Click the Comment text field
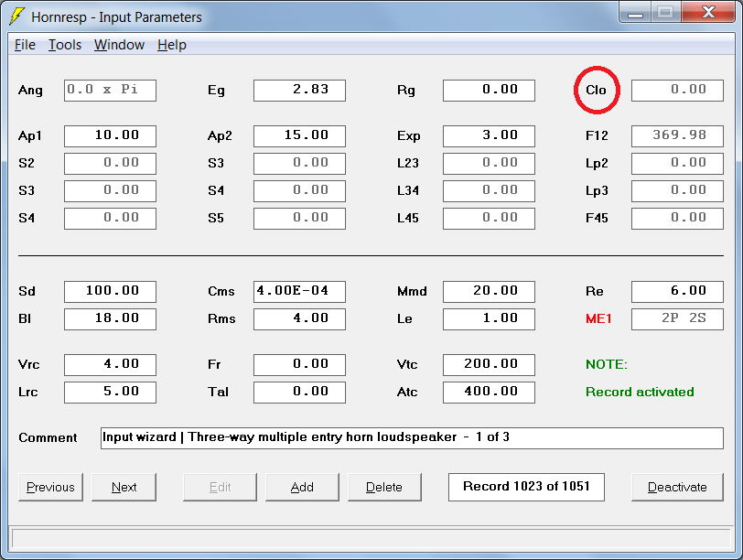This screenshot has width=743, height=560. pos(412,437)
